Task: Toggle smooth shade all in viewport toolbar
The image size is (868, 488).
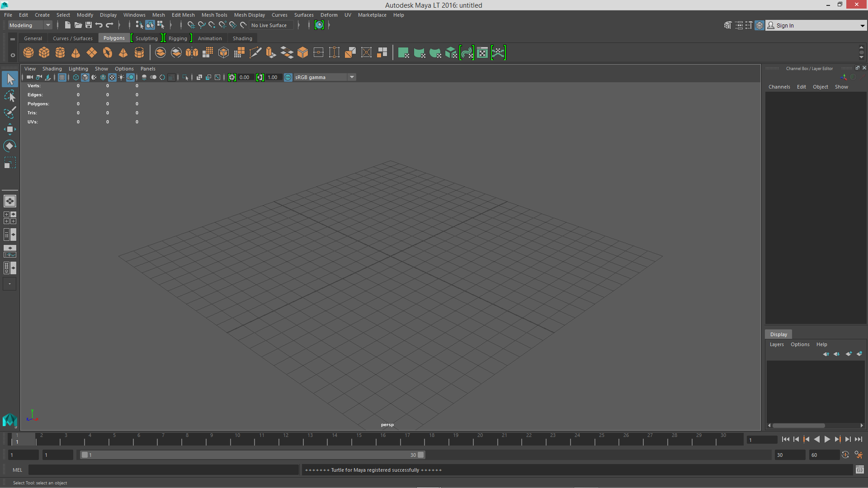Action: (x=85, y=77)
